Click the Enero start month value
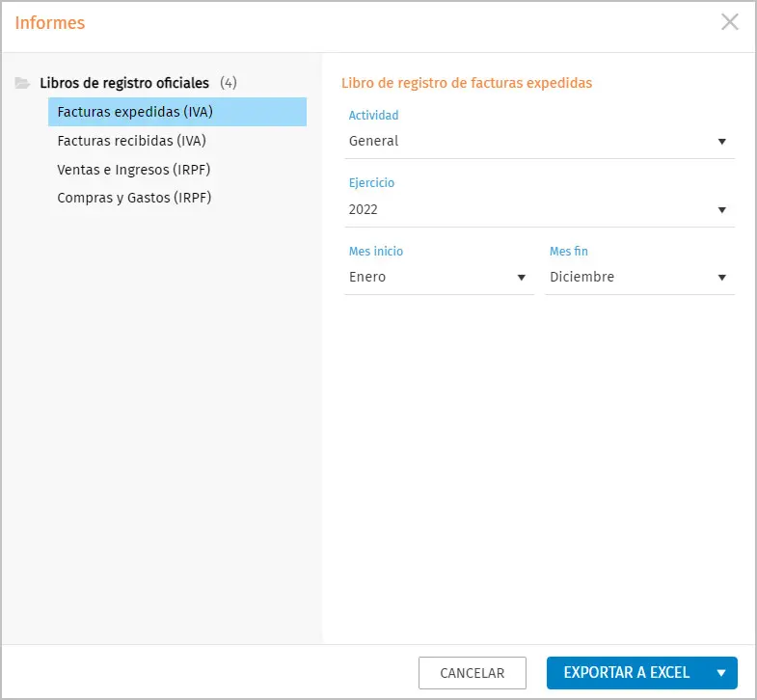Viewport: 757px width, 700px height. (x=367, y=277)
